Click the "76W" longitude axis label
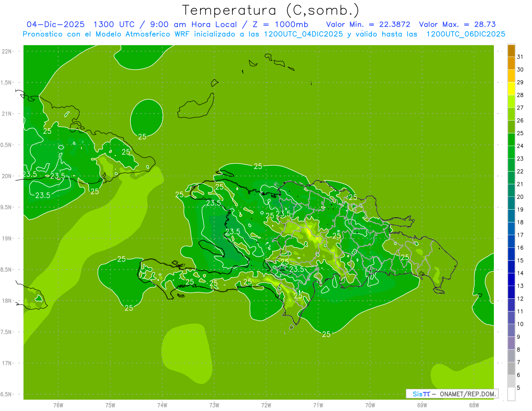The height and width of the screenshot is (411, 532). [58, 405]
